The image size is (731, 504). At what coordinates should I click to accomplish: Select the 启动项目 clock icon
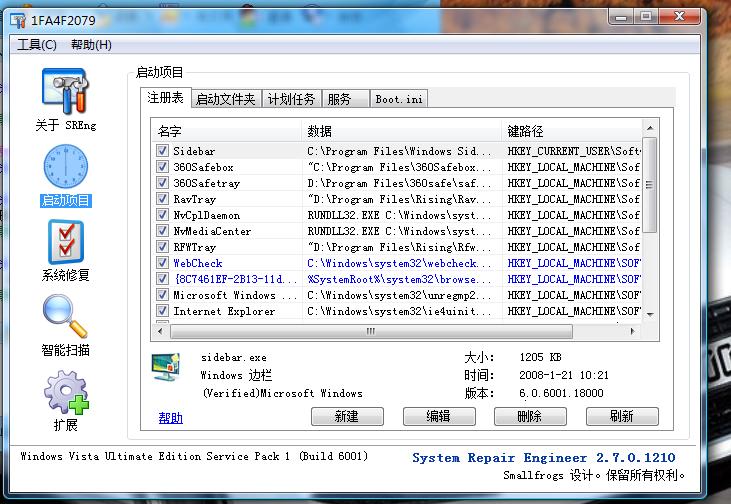[65, 166]
